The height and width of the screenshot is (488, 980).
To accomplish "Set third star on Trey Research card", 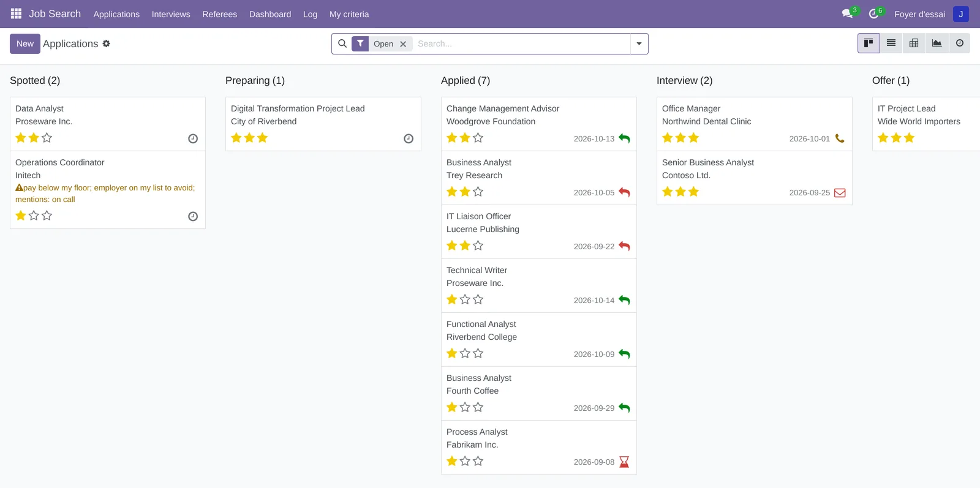I will coord(478,192).
